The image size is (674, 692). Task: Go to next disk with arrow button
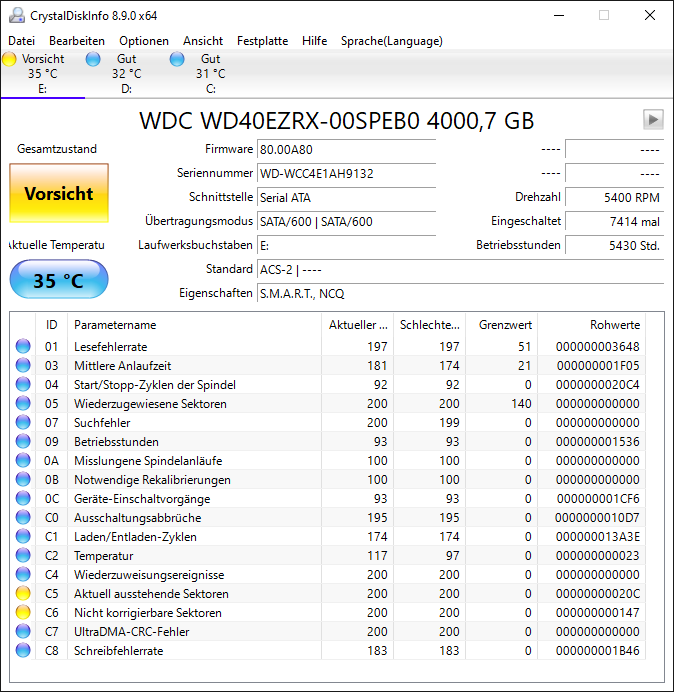(x=653, y=119)
